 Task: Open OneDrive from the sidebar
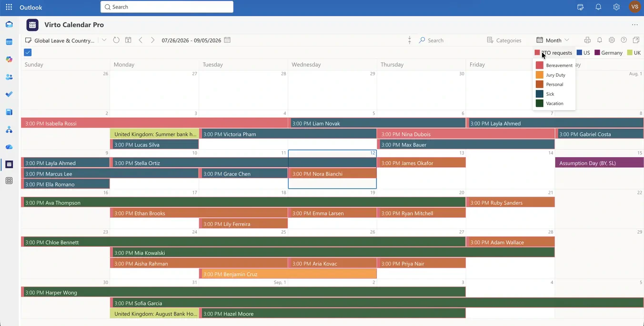(9, 147)
